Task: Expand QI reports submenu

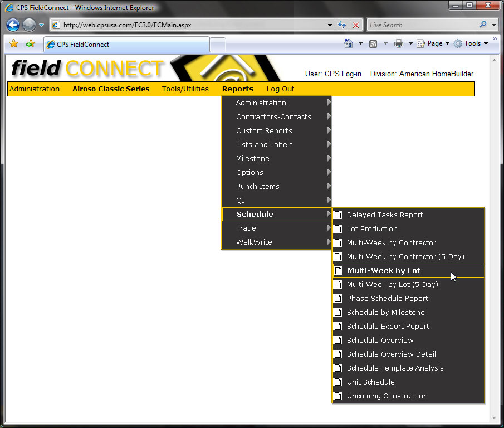Action: coord(276,200)
